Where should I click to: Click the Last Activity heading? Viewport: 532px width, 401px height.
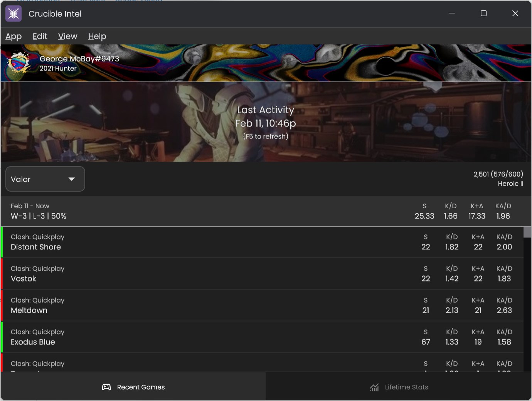(266, 110)
